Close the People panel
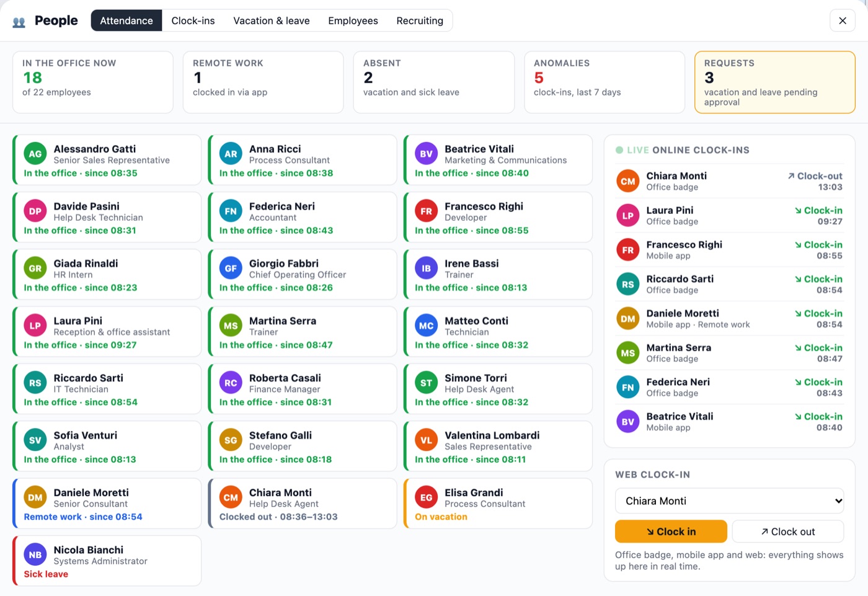 tap(843, 20)
